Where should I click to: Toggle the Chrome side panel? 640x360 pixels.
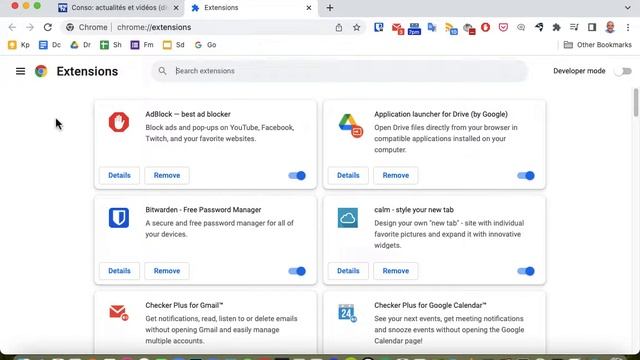point(592,27)
